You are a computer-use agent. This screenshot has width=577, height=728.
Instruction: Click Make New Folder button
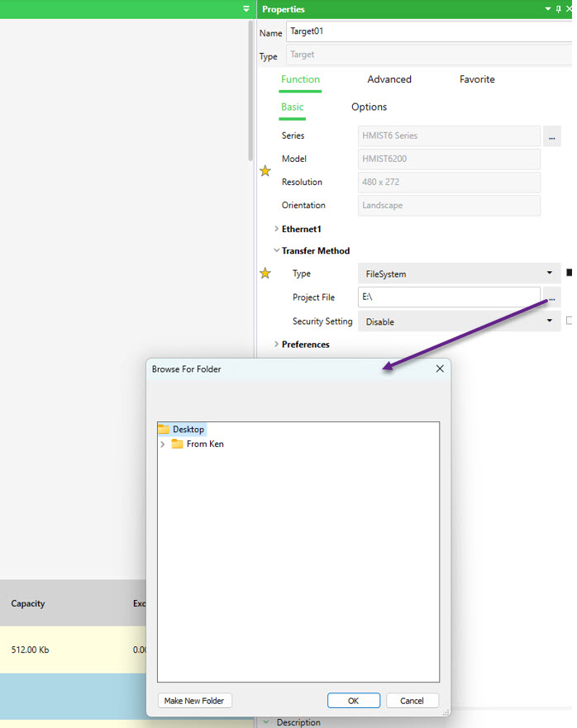(194, 701)
